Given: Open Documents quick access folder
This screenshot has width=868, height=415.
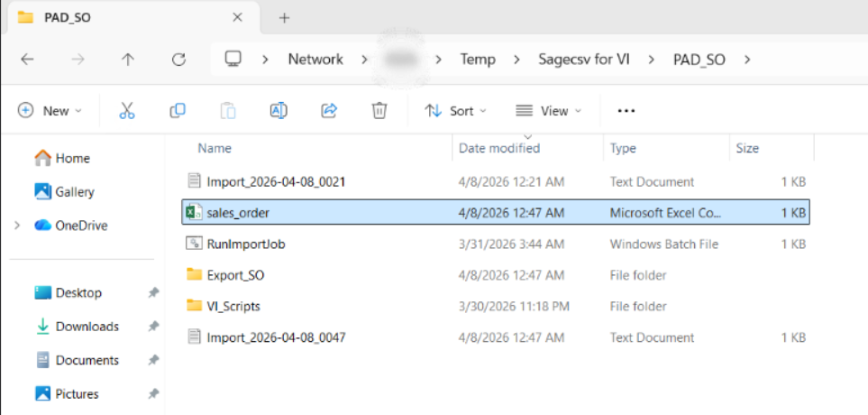Looking at the screenshot, I should 77,360.
